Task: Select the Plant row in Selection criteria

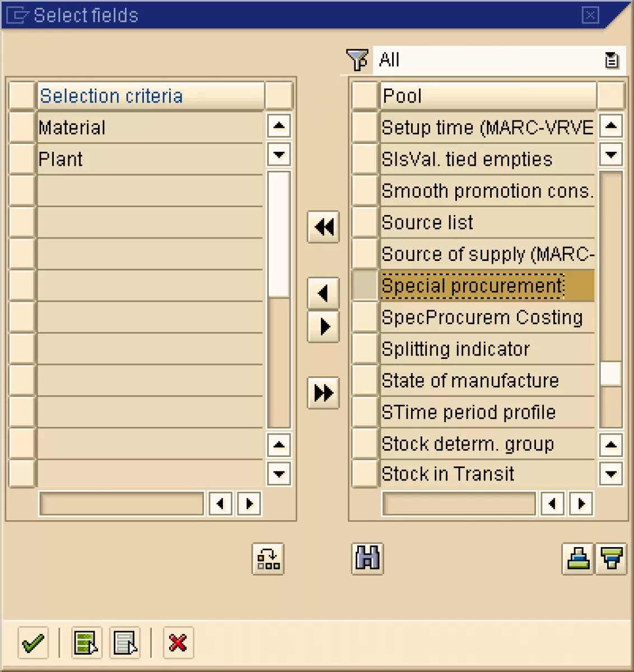Action: click(150, 159)
